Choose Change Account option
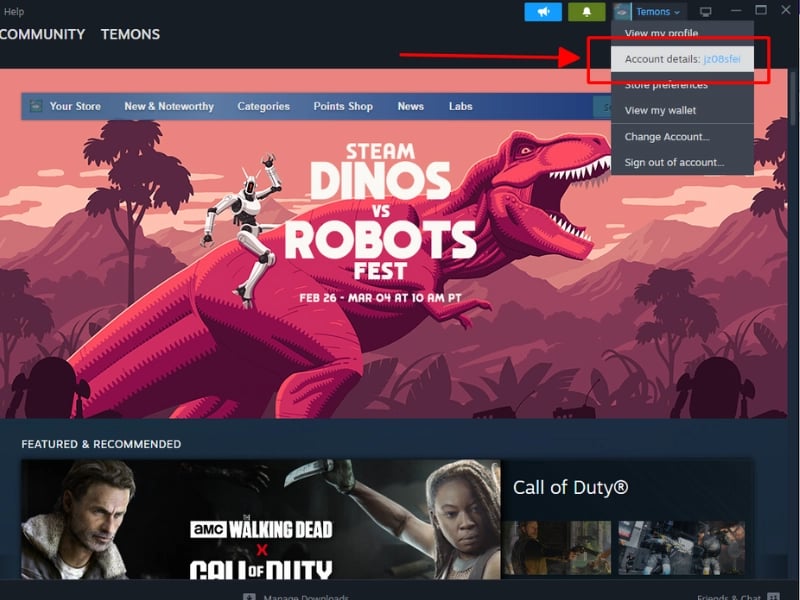 point(682,137)
